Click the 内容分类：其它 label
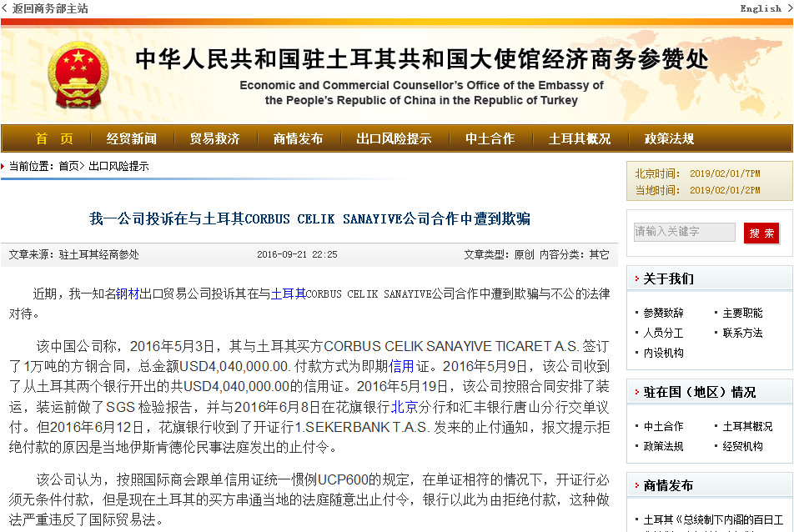794x532 pixels. click(575, 254)
